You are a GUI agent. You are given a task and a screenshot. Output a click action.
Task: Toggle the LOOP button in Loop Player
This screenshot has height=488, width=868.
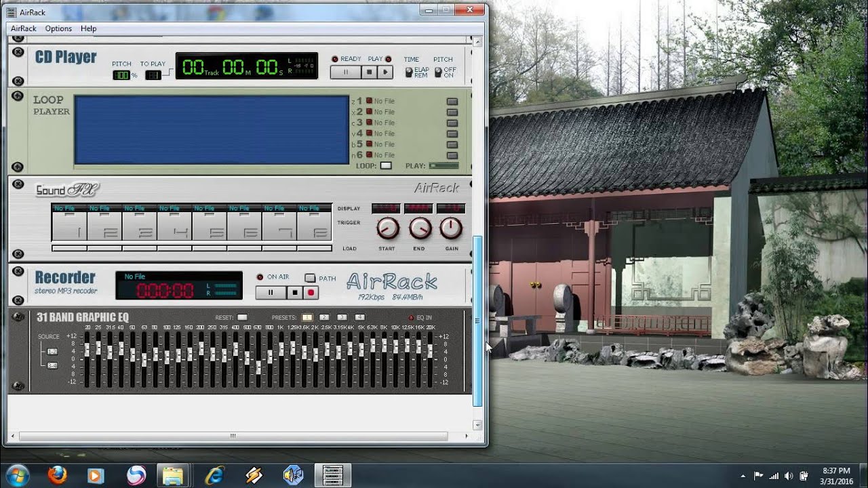[x=386, y=165]
